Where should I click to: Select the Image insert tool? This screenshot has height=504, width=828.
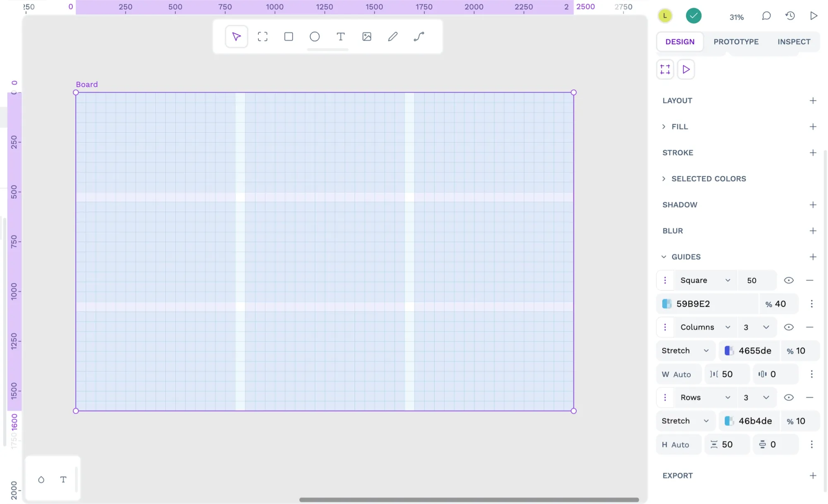click(x=366, y=37)
